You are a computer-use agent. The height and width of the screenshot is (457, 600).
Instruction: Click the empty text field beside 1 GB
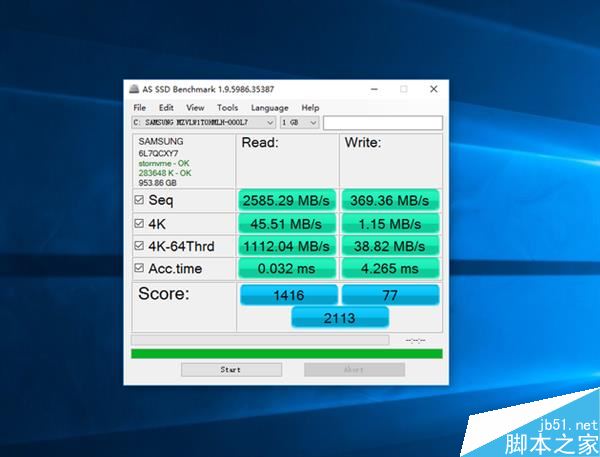(x=383, y=123)
